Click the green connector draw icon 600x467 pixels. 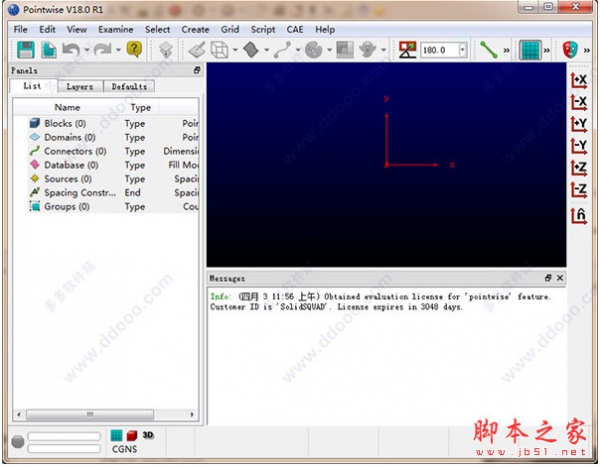coord(488,49)
